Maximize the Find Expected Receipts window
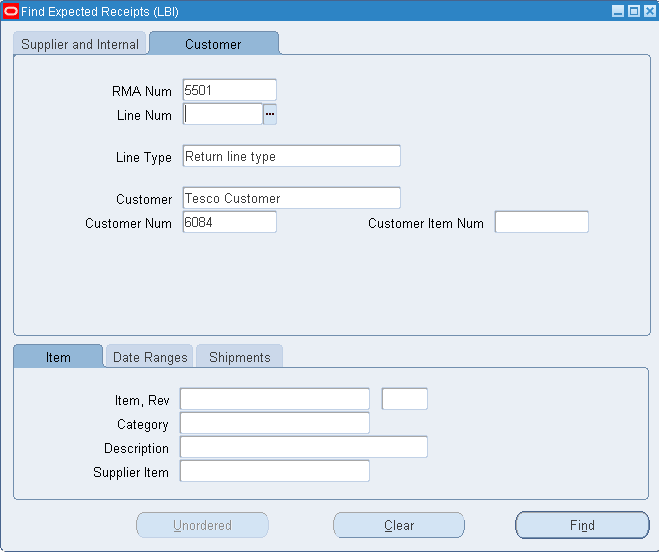This screenshot has width=659, height=553. click(633, 11)
